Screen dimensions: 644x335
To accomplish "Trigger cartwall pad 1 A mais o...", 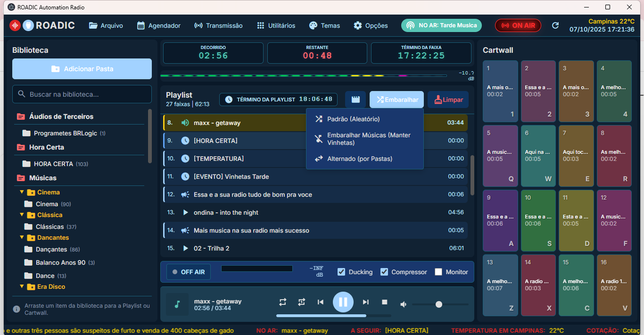I will click(x=500, y=91).
